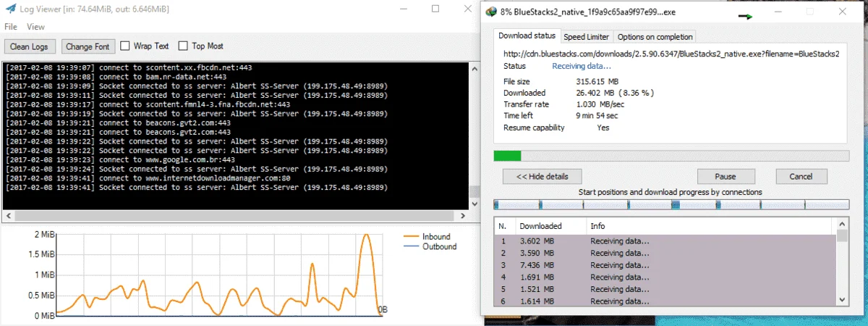Click the 26.402 MB (8.36 %) downloaded value
Image resolution: width=868 pixels, height=326 pixels.
click(x=615, y=93)
